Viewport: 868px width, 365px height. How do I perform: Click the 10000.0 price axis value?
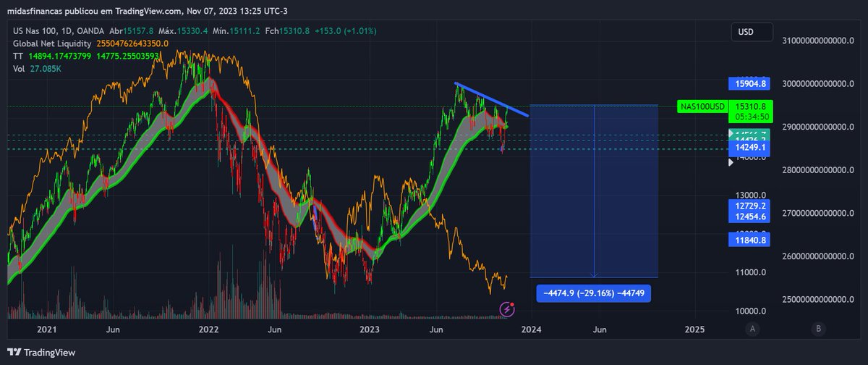pos(751,311)
